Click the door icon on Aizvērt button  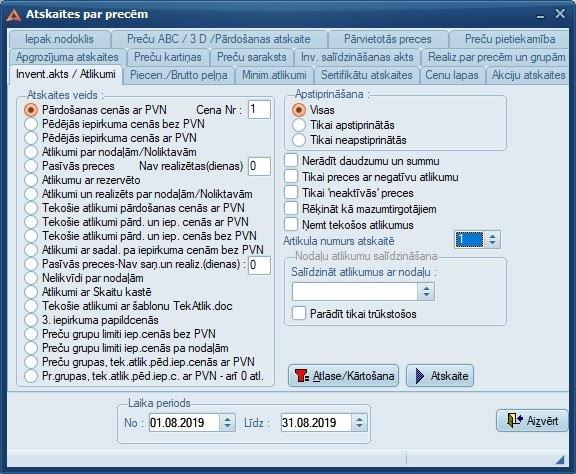click(515, 420)
